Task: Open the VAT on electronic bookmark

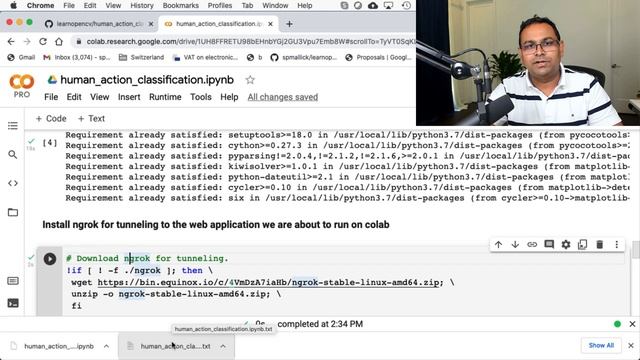Action: point(205,58)
